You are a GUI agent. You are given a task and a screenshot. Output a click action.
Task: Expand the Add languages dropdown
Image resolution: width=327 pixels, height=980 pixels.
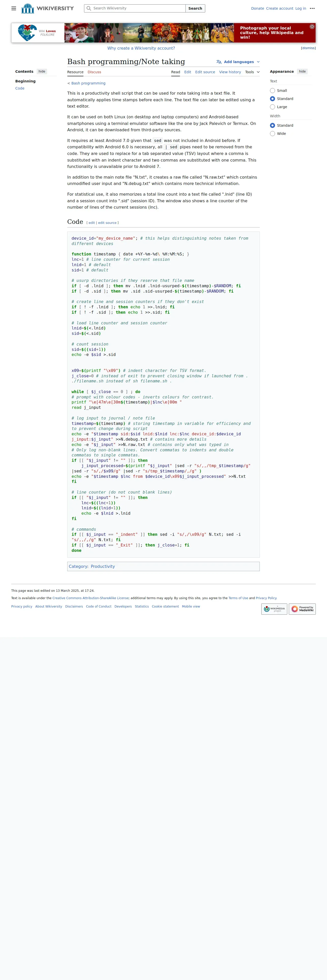pyautogui.click(x=239, y=62)
